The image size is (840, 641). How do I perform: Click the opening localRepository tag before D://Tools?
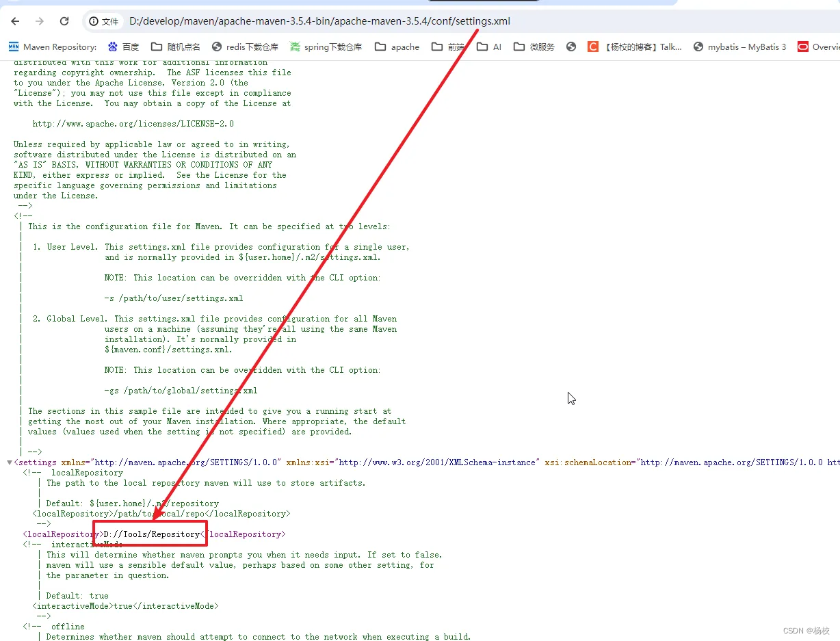(64, 534)
